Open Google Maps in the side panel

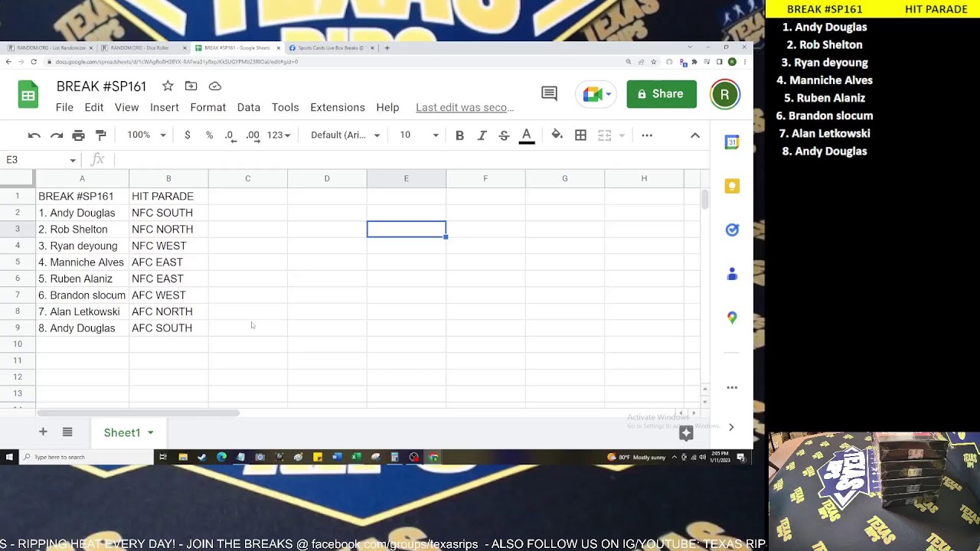[732, 317]
